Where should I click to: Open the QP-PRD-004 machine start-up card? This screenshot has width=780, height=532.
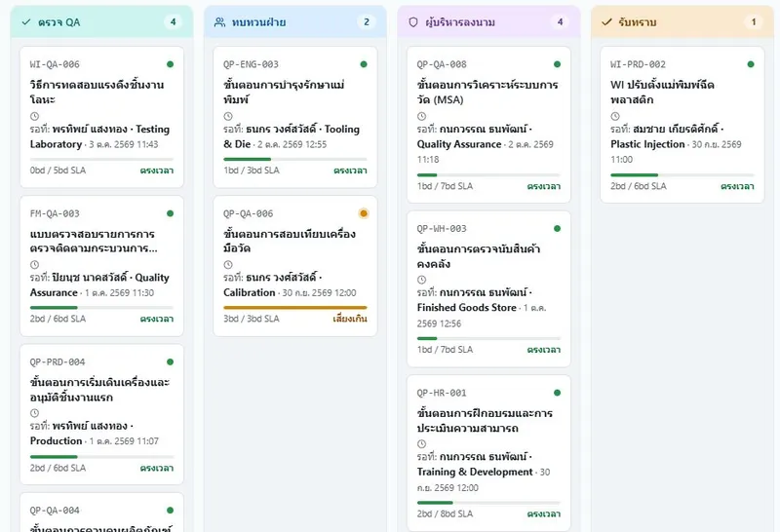click(x=101, y=414)
